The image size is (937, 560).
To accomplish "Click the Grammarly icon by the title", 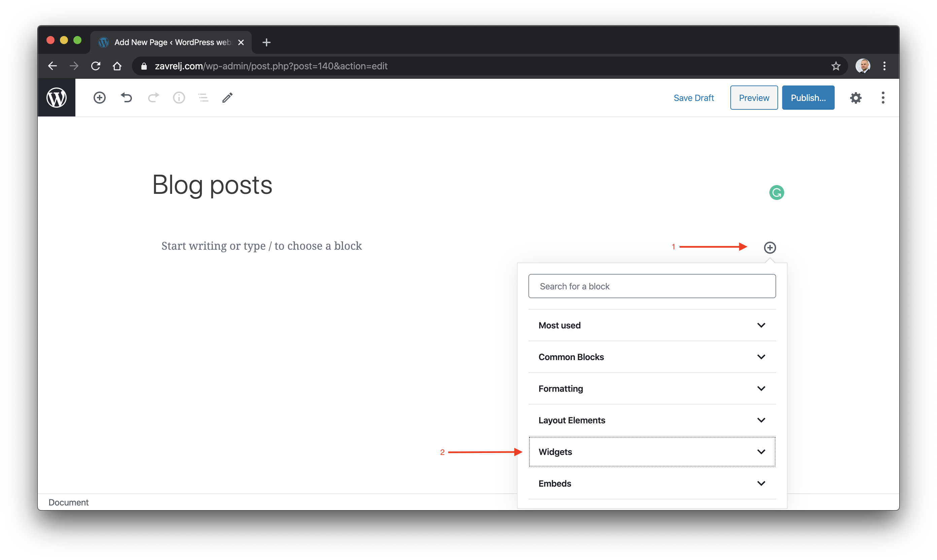I will [x=776, y=193].
